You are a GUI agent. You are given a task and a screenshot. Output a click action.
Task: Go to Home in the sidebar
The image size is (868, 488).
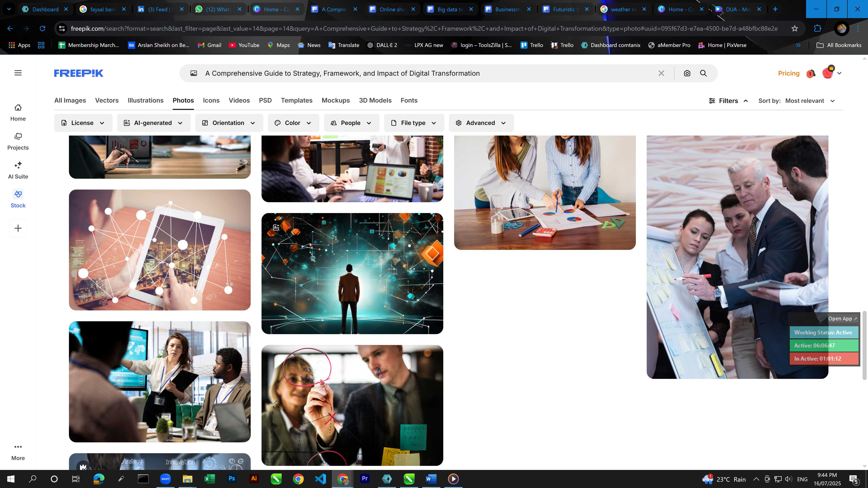coord(18,113)
